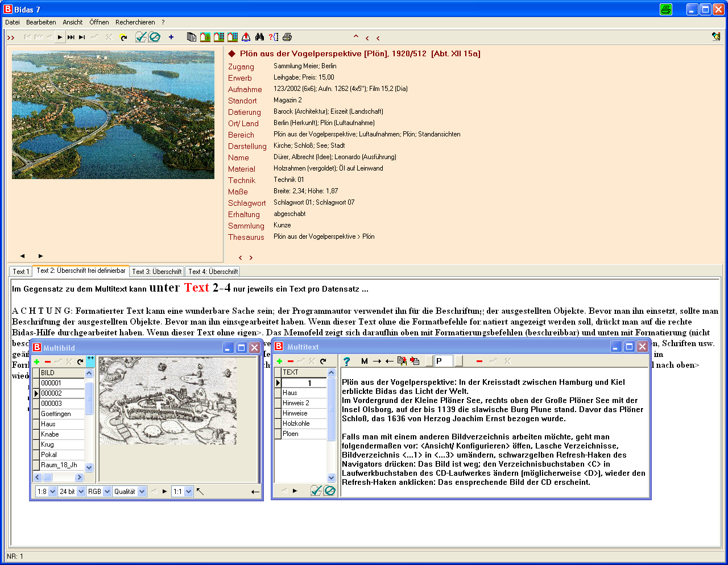Click the printer icon in main toolbar
This screenshot has width=728, height=565.
[x=287, y=37]
